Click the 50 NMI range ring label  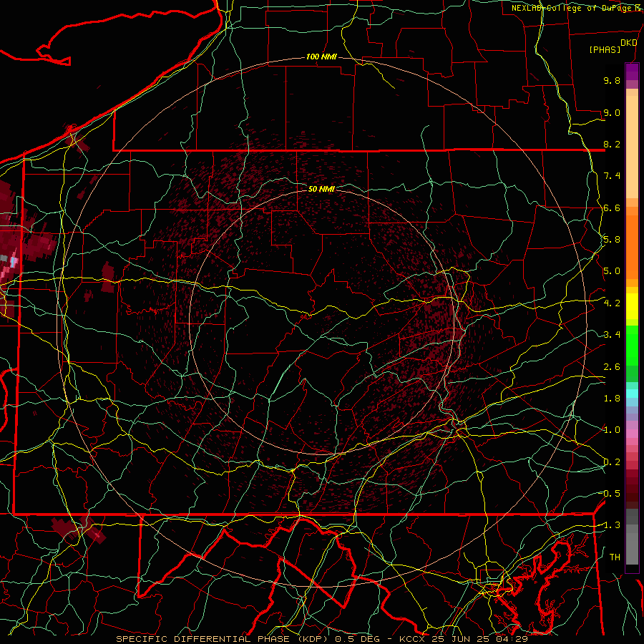[x=321, y=189]
